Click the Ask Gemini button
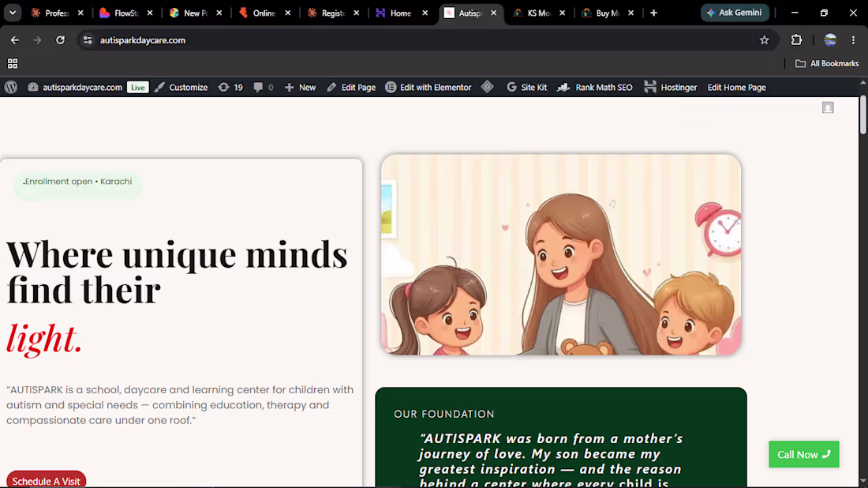 [735, 13]
